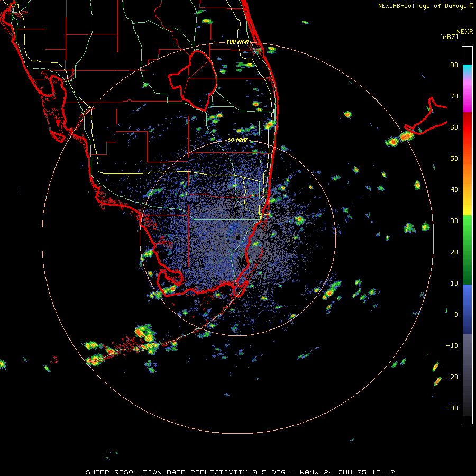Click the 20 value on dBZ scale

tap(454, 252)
